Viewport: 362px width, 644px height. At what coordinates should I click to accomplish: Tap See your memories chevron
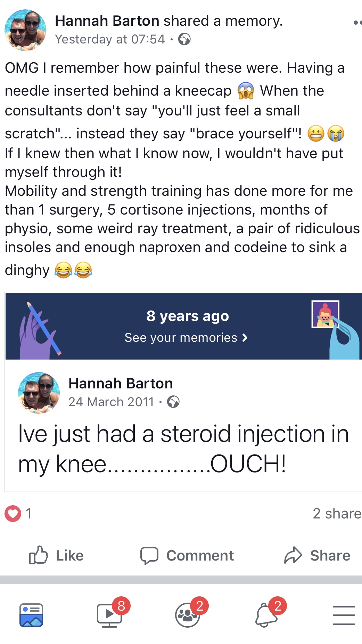pos(245,338)
